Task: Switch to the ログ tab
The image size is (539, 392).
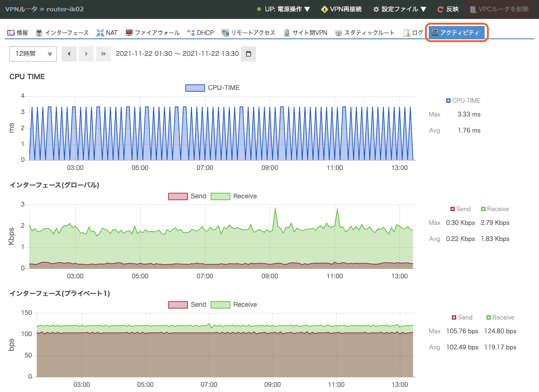Action: tap(413, 33)
